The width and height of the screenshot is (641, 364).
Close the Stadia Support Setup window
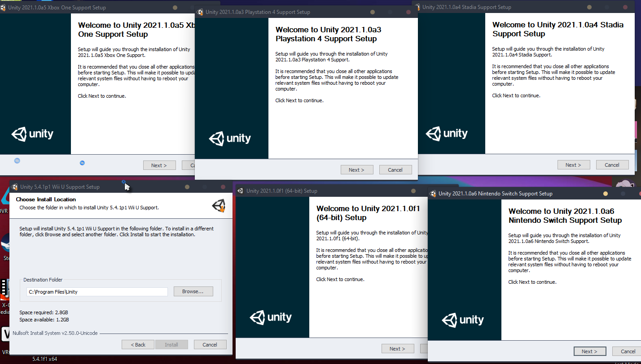click(624, 7)
